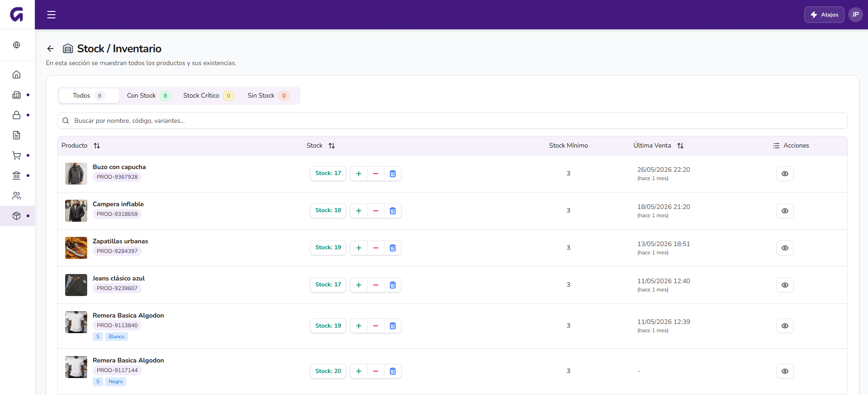View details of Campera inflable with eye icon

(x=785, y=211)
